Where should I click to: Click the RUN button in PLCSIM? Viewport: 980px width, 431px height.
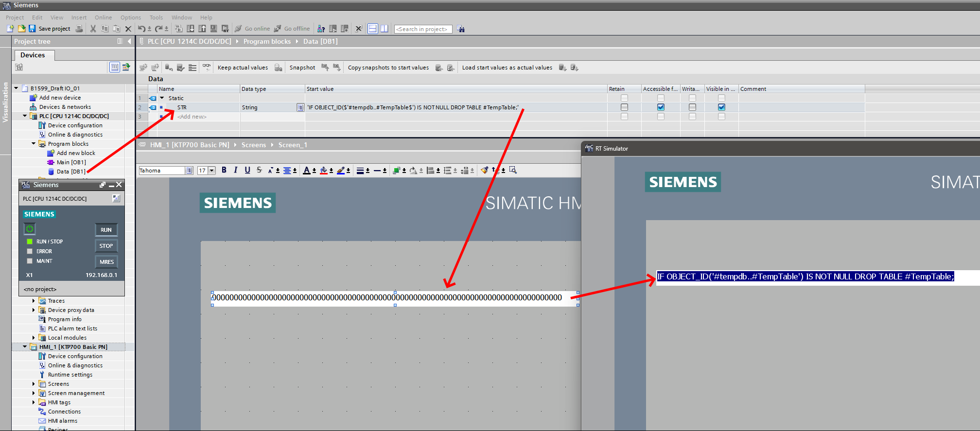pos(106,230)
